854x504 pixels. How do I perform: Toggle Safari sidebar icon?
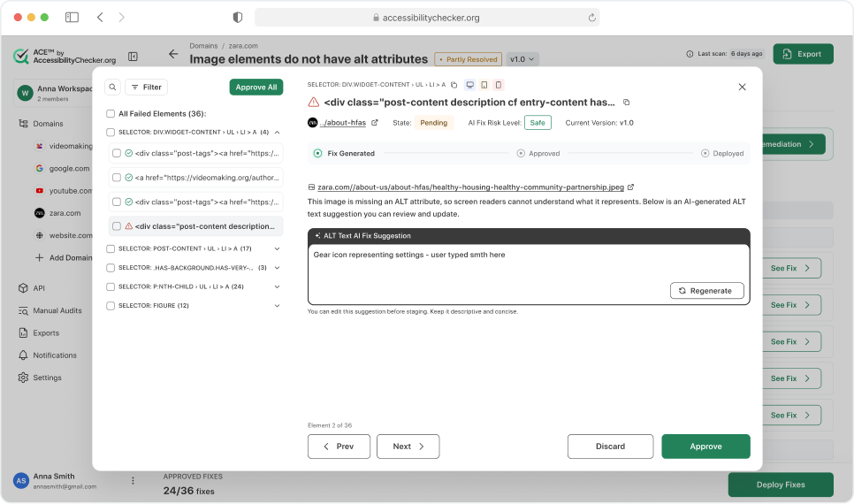point(72,18)
